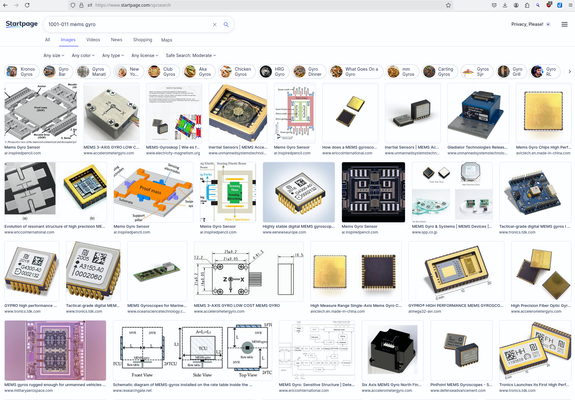Click the browser forward arrow

click(x=16, y=5)
